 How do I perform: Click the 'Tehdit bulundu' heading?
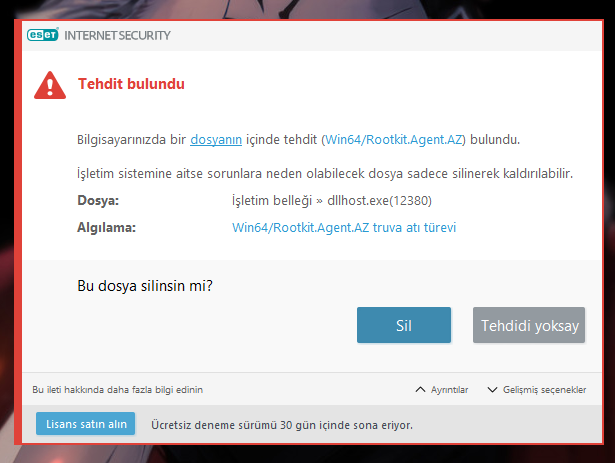pos(131,84)
